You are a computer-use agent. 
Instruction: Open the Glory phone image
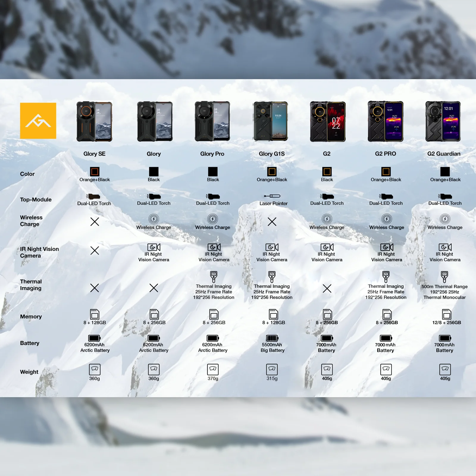[155, 121]
